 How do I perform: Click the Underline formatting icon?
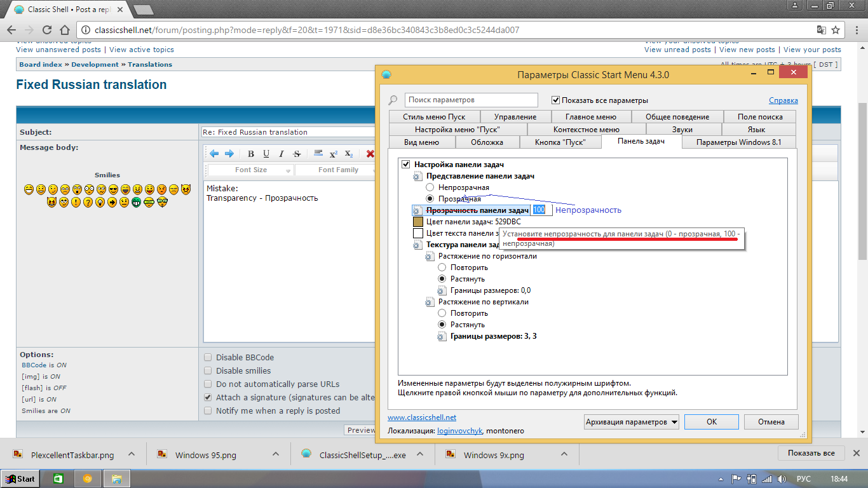(x=266, y=154)
